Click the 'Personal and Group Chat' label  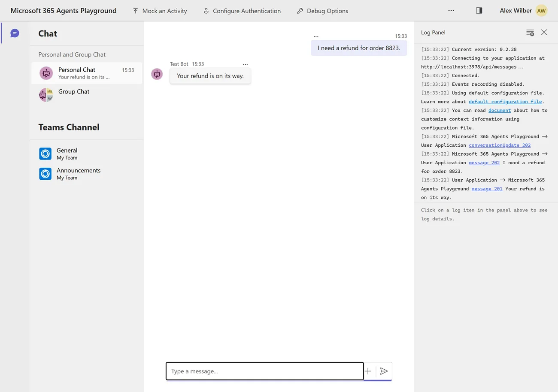click(72, 54)
